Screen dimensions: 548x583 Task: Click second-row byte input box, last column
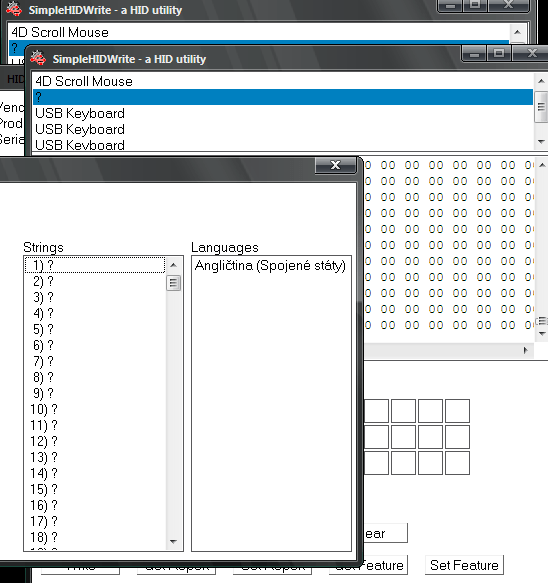[x=457, y=437]
